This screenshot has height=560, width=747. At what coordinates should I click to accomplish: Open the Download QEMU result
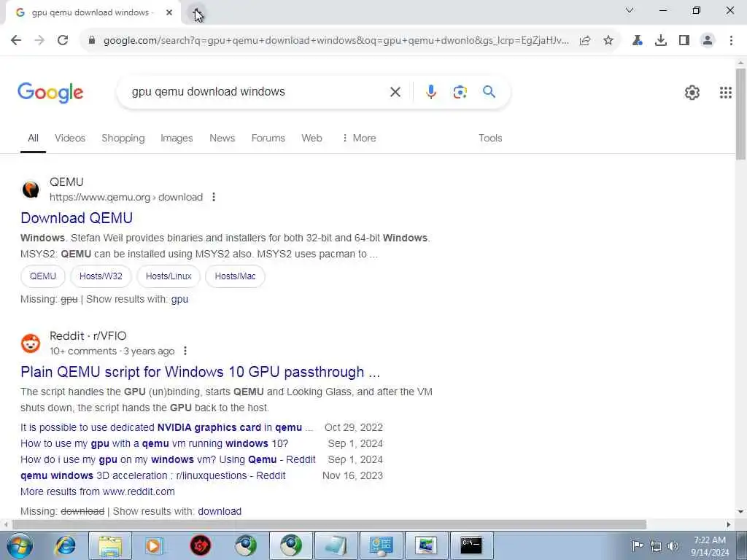tap(77, 218)
